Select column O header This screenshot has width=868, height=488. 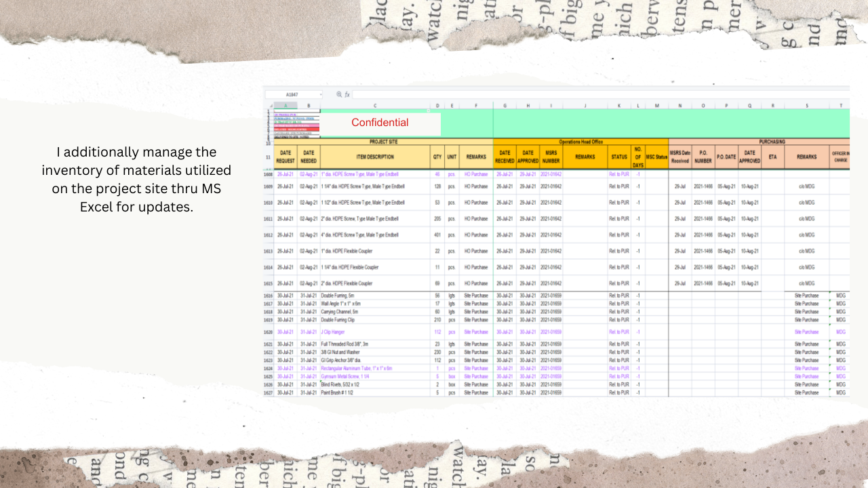(703, 106)
